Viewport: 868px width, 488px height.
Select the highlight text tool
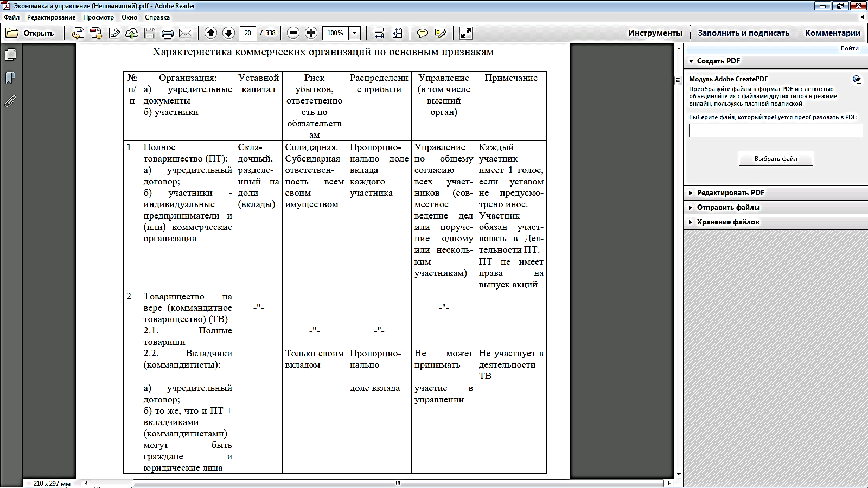441,33
